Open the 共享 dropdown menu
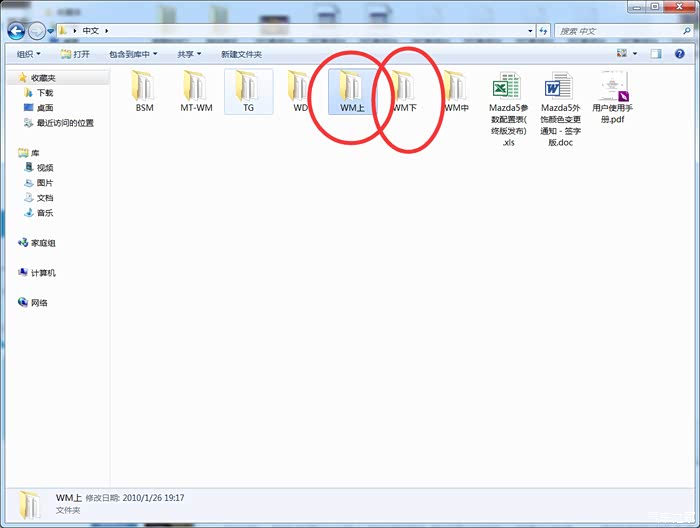Image resolution: width=700 pixels, height=528 pixels. click(x=189, y=54)
